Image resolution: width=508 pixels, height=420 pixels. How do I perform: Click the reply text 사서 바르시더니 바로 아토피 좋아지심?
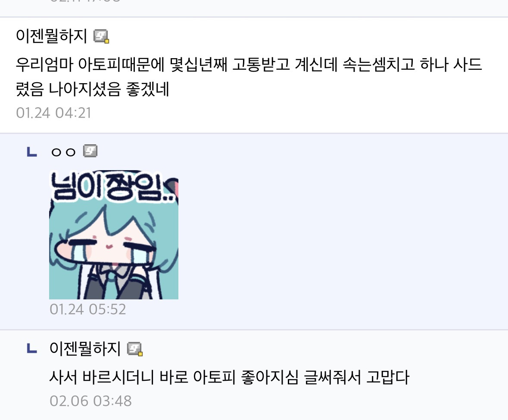(x=174, y=377)
